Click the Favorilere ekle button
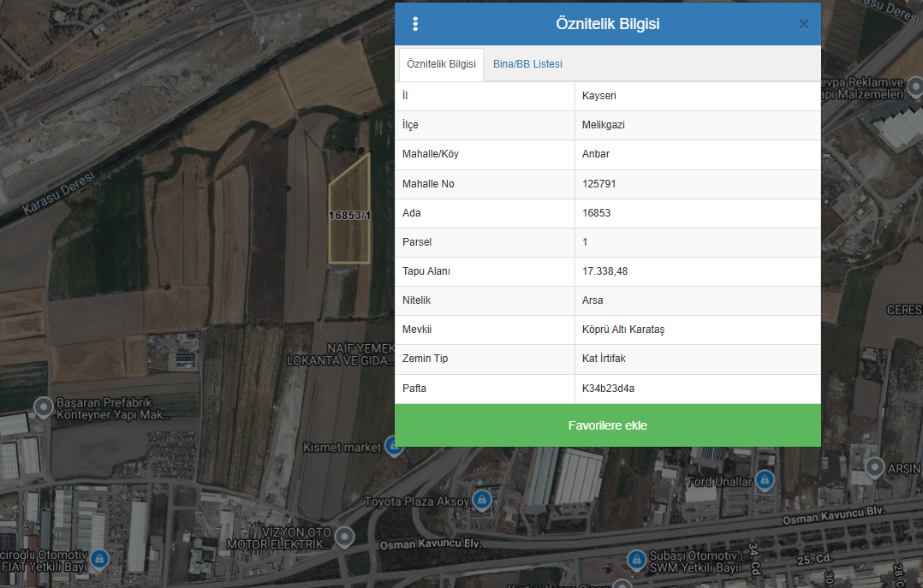This screenshot has height=588, width=923. [x=607, y=425]
